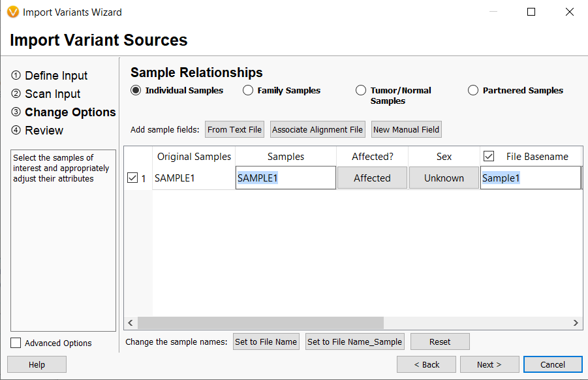The image size is (588, 380).
Task: Go to the Next wizard step
Action: coord(489,364)
